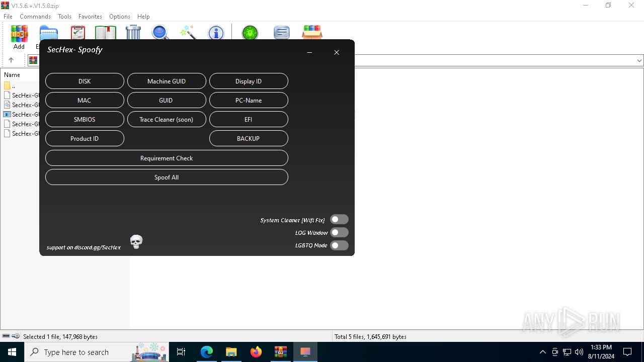Open the Options menu

(120, 16)
